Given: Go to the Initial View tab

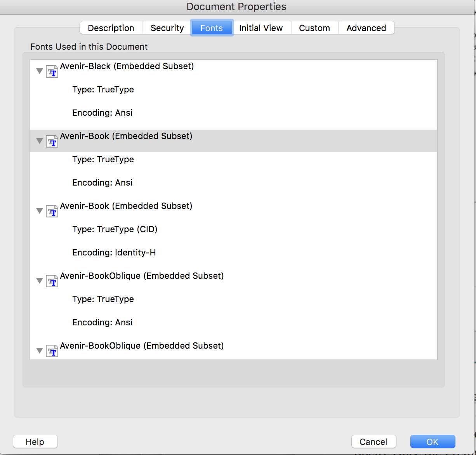Looking at the screenshot, I should [x=261, y=28].
